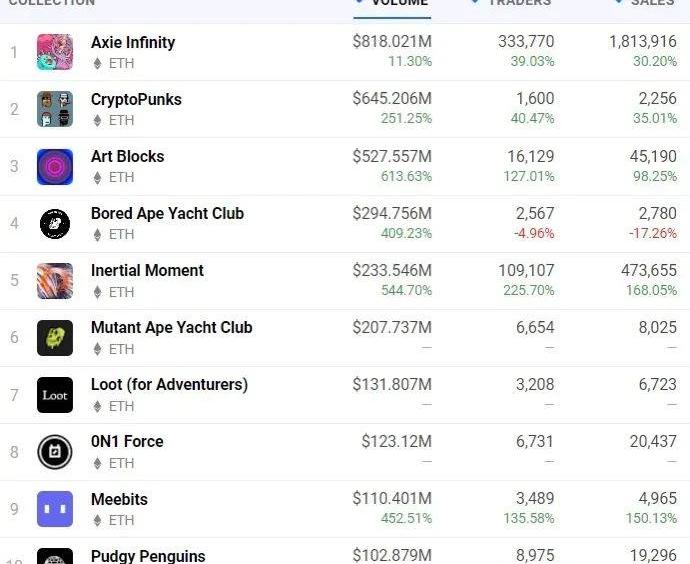This screenshot has width=690, height=564.
Task: Click the Axie Infinity collection thumbnail
Action: [55, 52]
